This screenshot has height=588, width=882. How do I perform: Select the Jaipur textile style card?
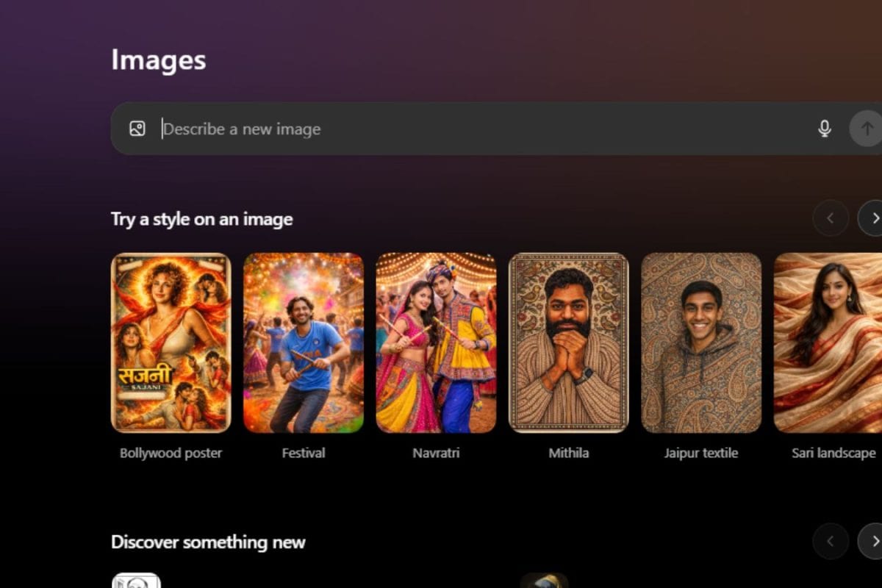click(x=701, y=343)
